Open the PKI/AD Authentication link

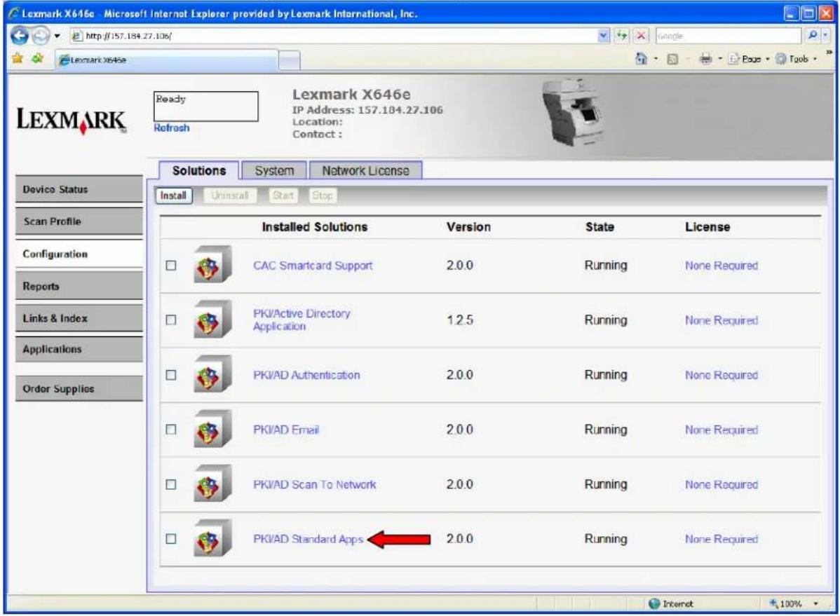[306, 375]
